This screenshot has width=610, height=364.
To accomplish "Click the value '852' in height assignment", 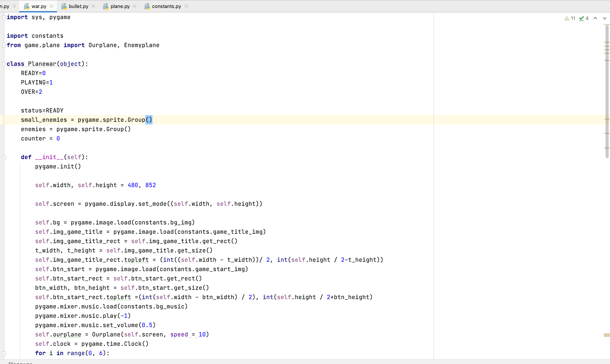I will pos(151,185).
